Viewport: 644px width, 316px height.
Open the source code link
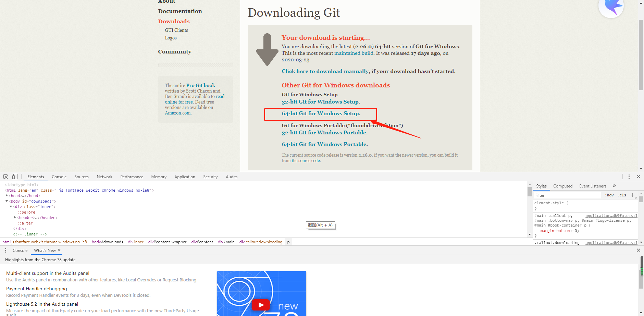point(306,161)
